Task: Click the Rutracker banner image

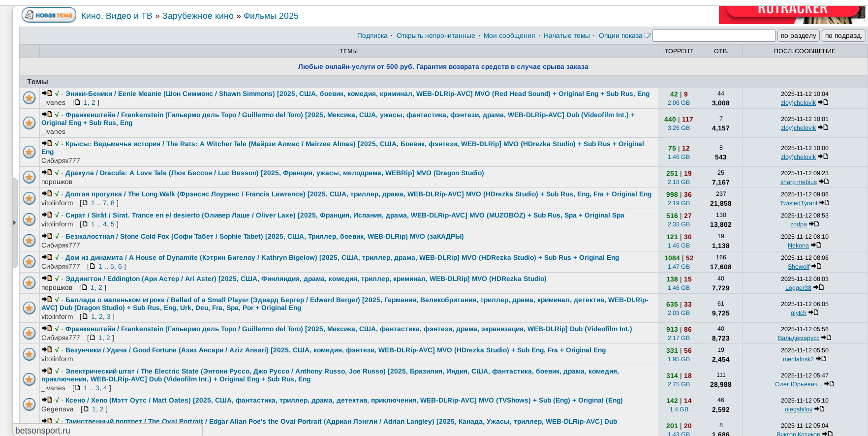Action: (x=792, y=15)
